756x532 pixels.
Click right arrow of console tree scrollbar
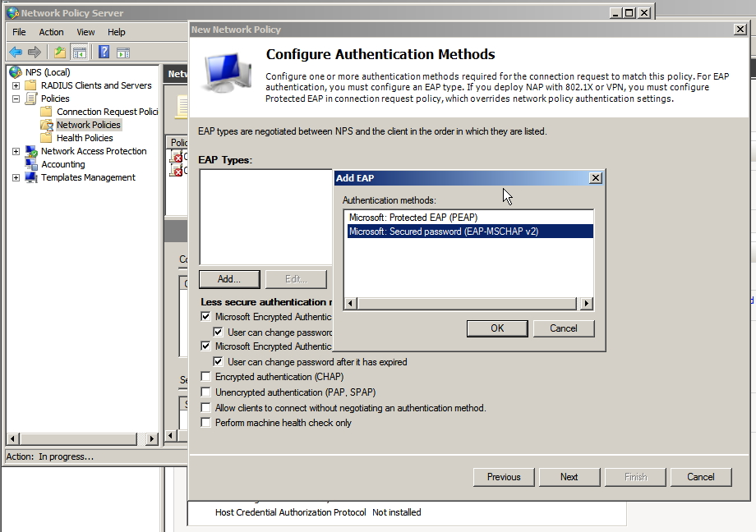click(x=151, y=438)
